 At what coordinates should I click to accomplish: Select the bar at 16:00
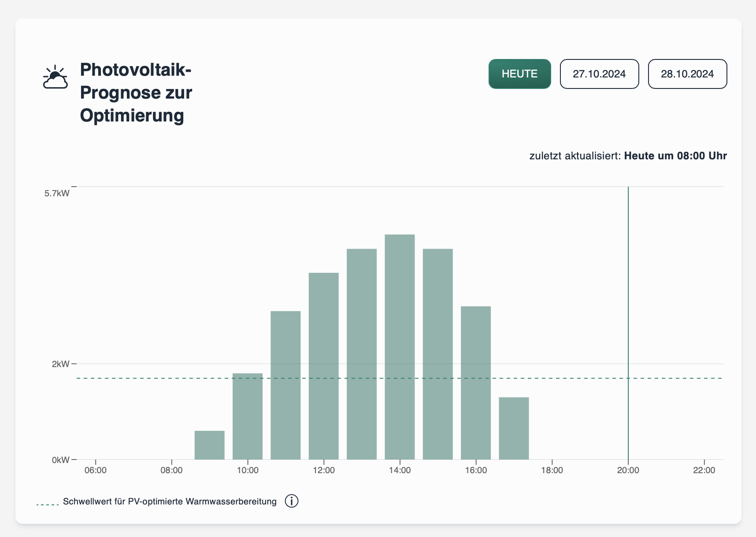pyautogui.click(x=476, y=383)
